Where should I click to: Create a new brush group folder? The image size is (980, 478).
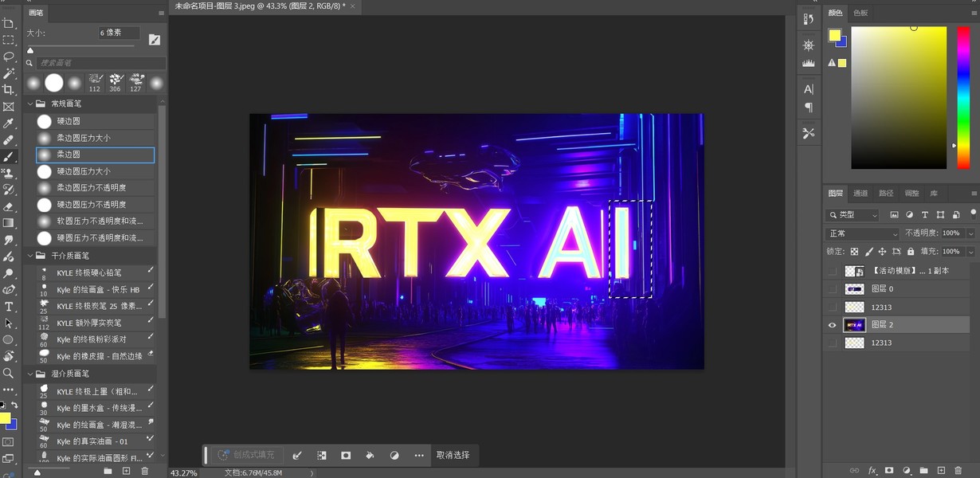108,472
